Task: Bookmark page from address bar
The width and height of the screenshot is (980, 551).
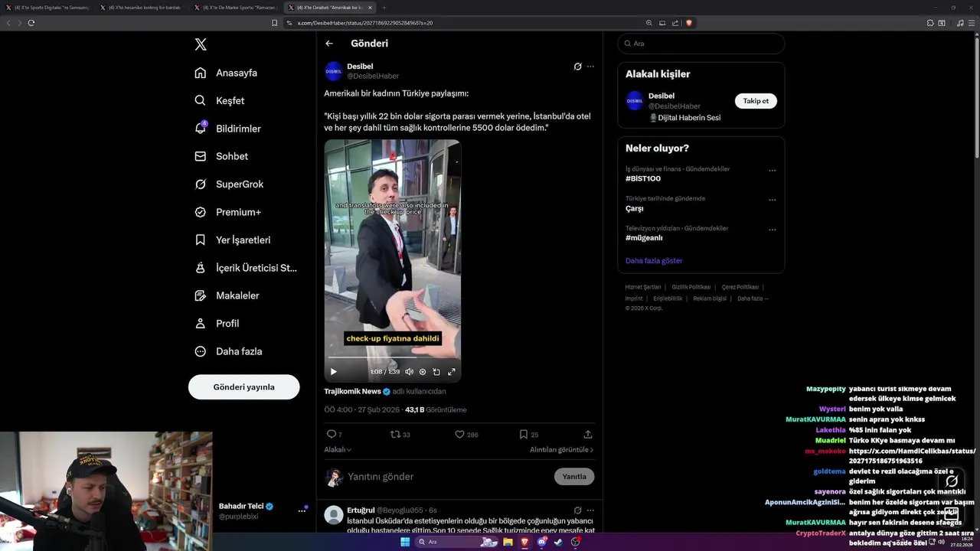Action: 274,23
